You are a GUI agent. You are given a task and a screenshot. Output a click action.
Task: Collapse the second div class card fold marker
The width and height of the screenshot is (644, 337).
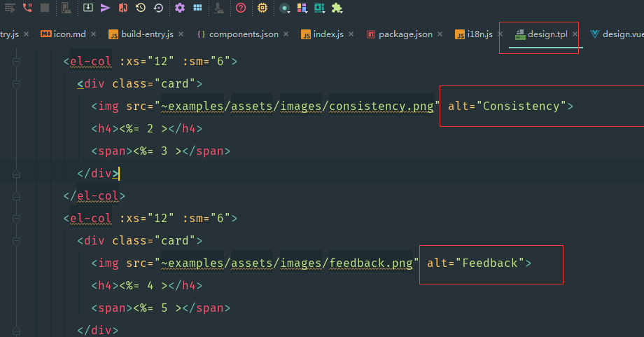coord(16,241)
